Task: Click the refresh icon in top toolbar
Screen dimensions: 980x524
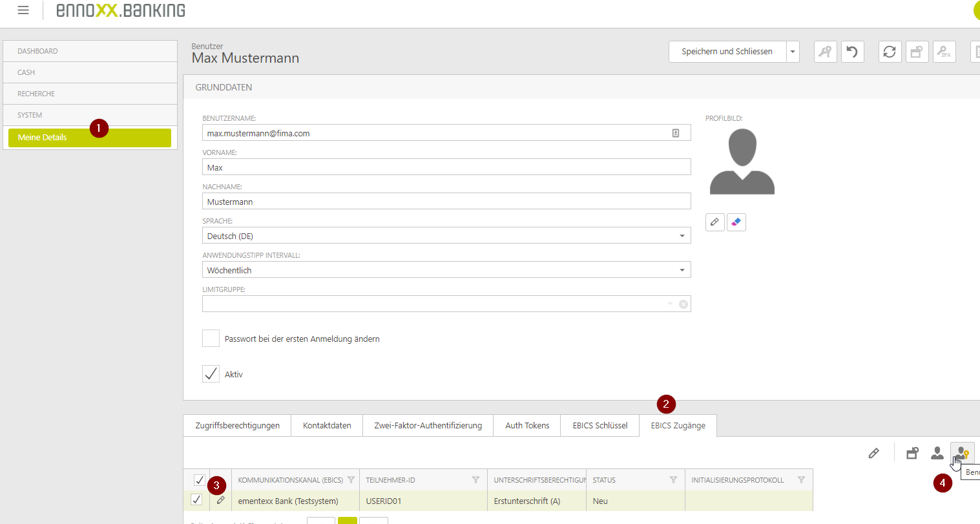Action: click(x=890, y=52)
